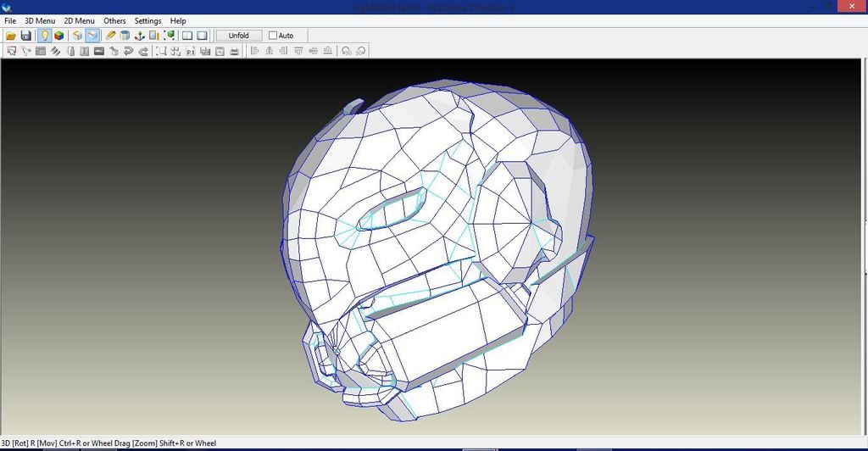
Task: Click the align left icon
Action: pos(254,51)
